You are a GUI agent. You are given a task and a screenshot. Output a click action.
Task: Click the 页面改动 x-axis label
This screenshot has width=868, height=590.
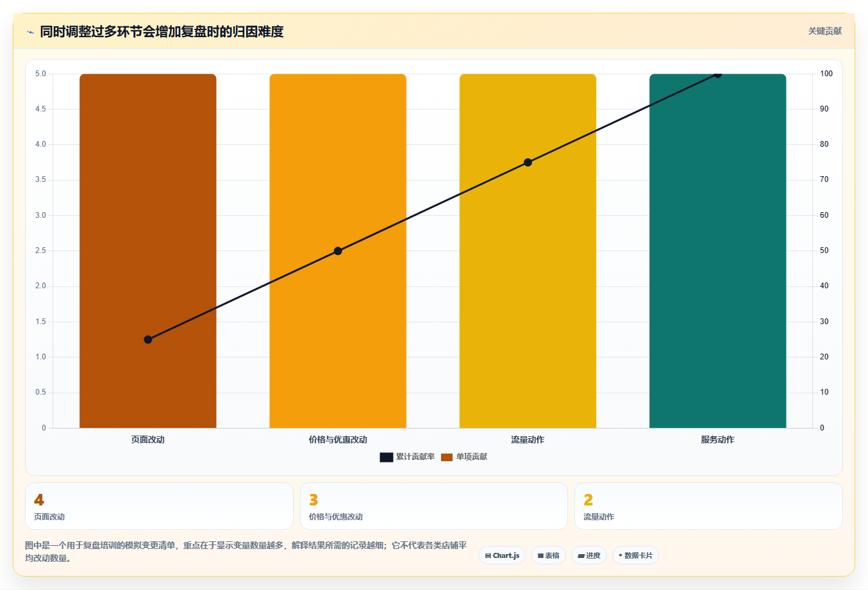pos(148,439)
